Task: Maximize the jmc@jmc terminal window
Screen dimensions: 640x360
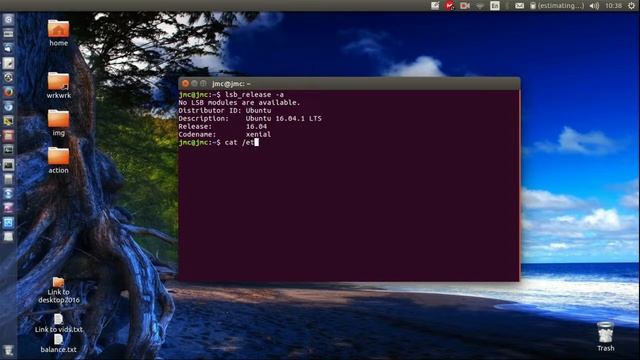Action: [x=203, y=83]
